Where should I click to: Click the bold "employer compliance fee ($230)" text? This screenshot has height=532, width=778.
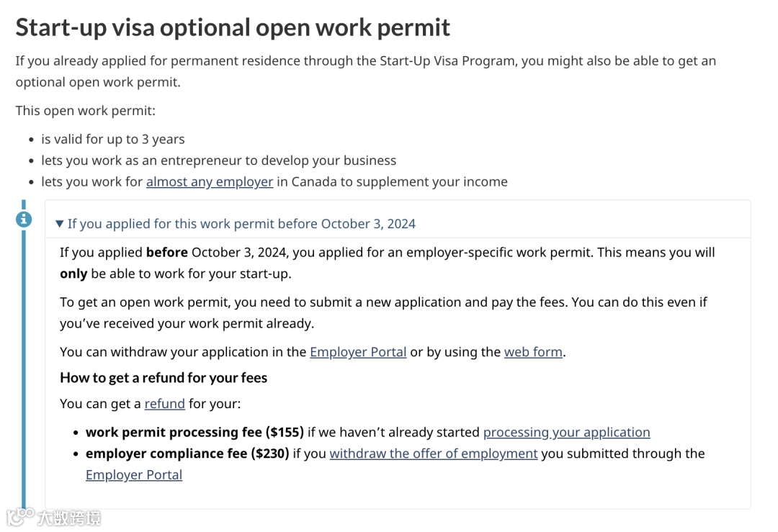pyautogui.click(x=187, y=454)
